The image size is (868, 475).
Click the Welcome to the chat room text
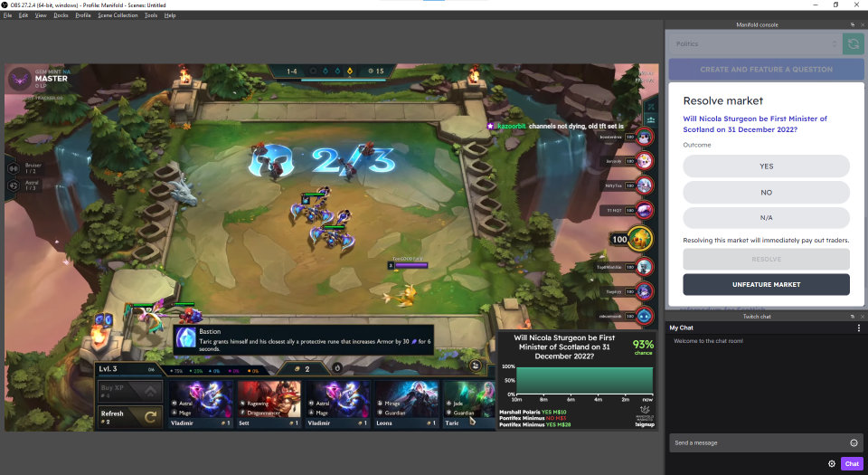pos(708,341)
